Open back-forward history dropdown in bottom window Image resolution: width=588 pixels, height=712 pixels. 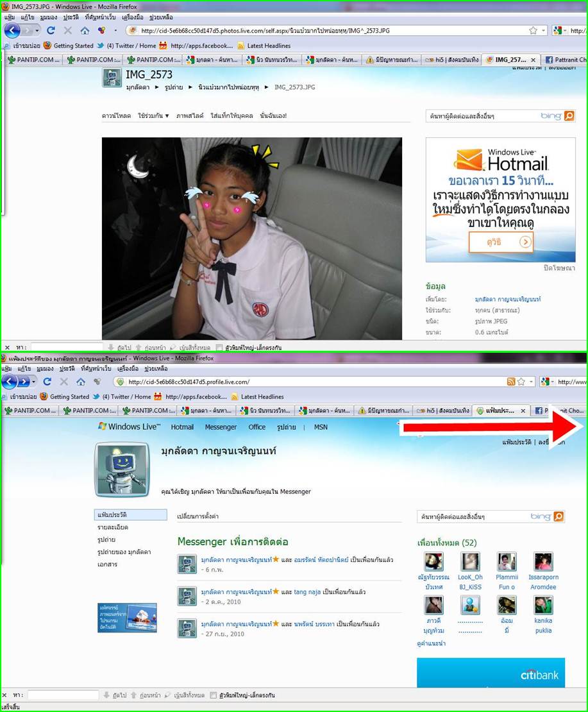(x=33, y=382)
